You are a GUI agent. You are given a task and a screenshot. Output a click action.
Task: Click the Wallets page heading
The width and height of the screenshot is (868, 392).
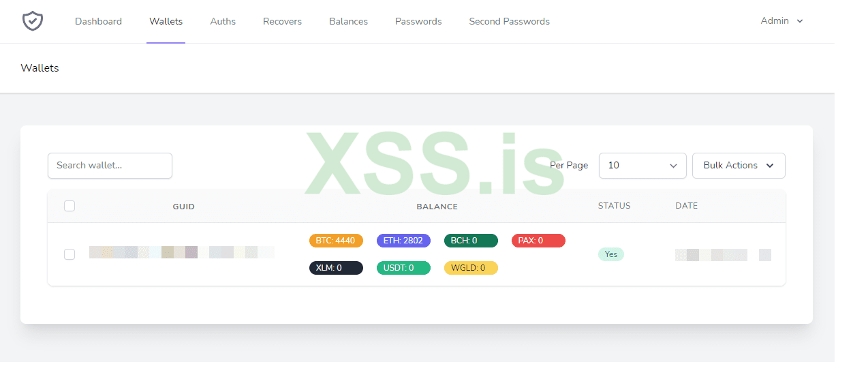[40, 68]
